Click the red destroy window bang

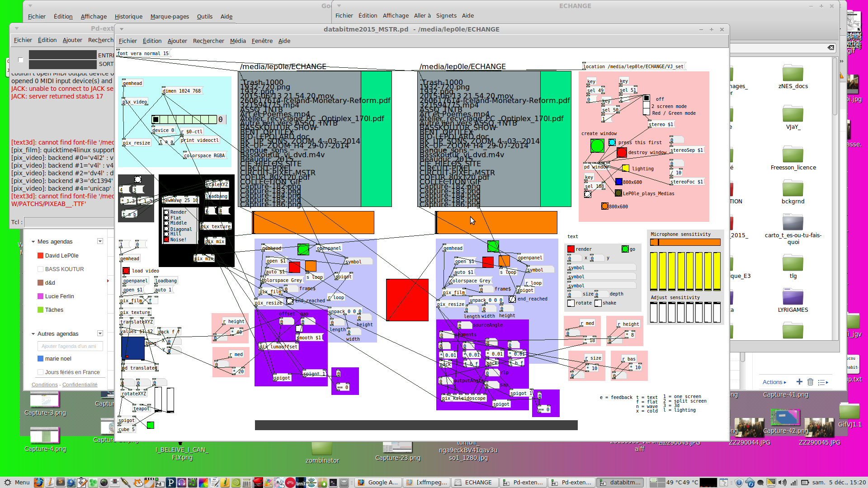tap(622, 153)
